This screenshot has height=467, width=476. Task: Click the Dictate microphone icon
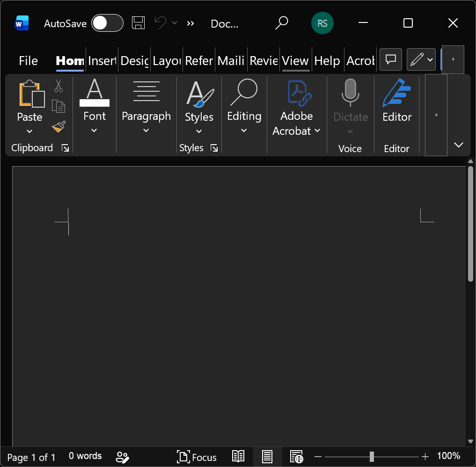click(350, 93)
